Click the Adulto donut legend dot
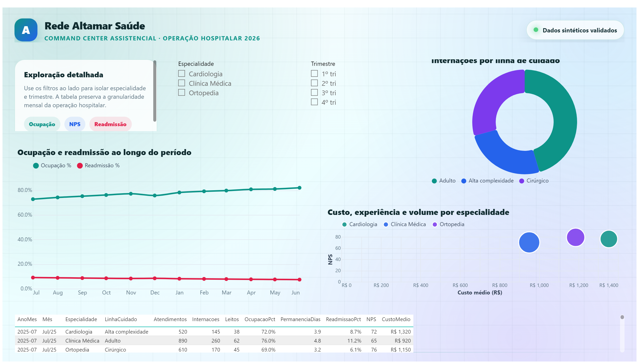639x364 pixels. [x=434, y=181]
